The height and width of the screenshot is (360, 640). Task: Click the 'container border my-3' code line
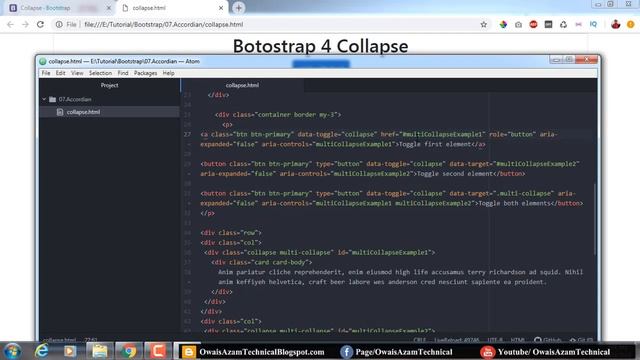(278, 115)
